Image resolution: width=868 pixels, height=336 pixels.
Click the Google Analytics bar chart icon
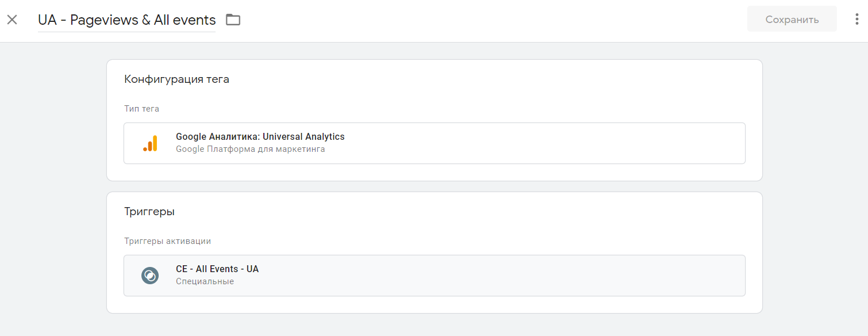[150, 143]
